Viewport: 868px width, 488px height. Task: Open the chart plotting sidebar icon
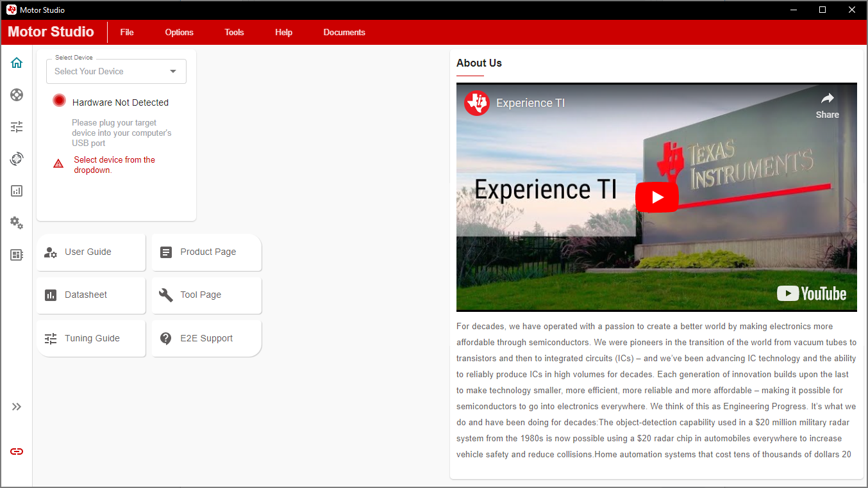coord(17,191)
